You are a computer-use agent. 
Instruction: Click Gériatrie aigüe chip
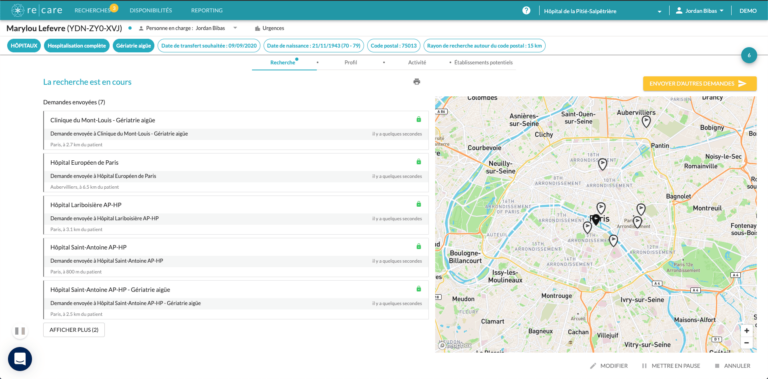pyautogui.click(x=133, y=46)
